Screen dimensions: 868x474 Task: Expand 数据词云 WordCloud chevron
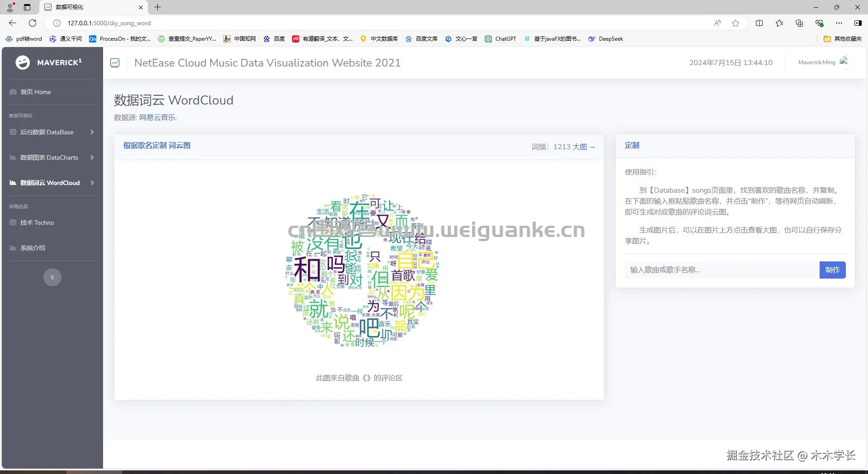click(92, 183)
